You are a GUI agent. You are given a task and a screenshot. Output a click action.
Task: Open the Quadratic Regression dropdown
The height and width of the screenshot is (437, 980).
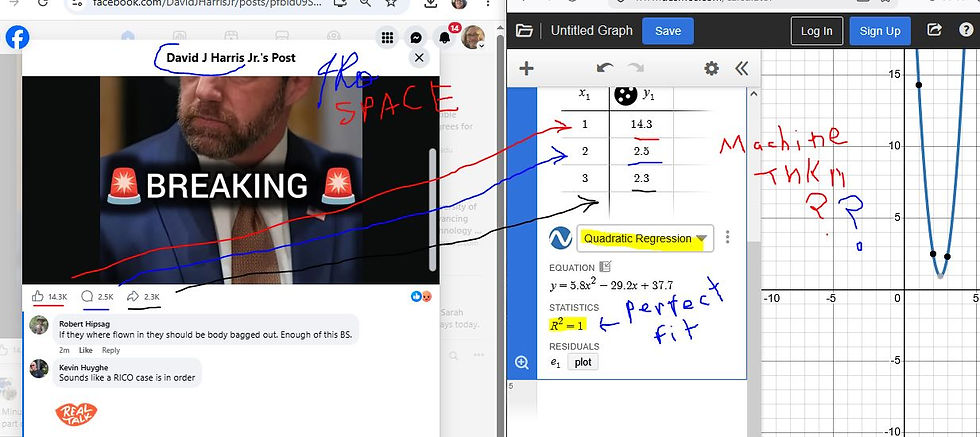645,238
